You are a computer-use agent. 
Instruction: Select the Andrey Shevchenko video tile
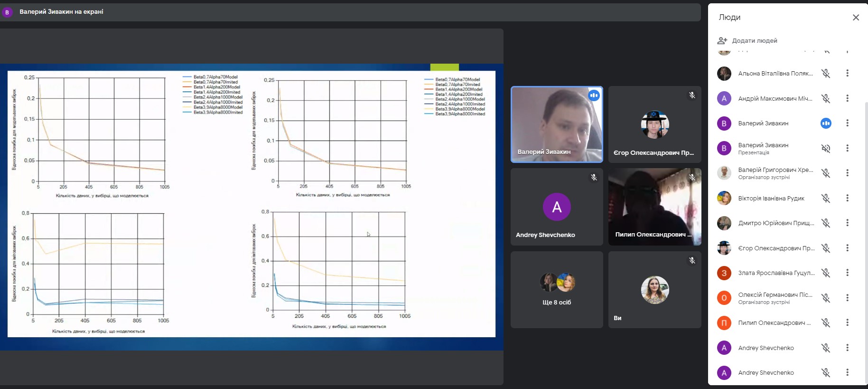point(557,207)
